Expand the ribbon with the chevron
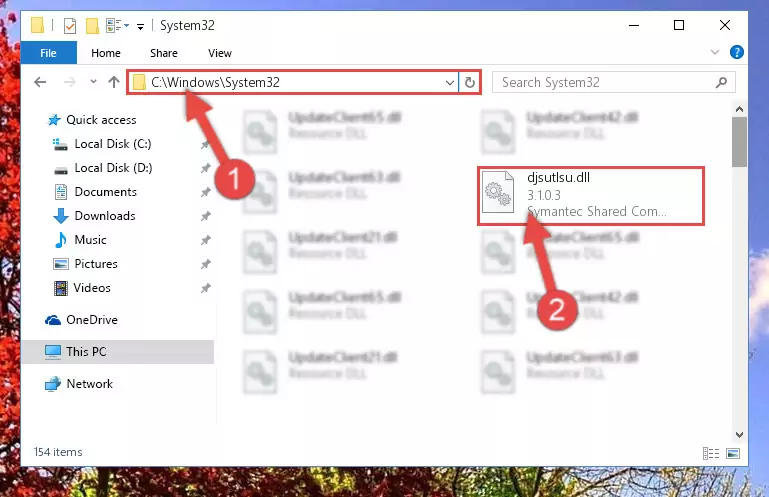 [x=715, y=52]
